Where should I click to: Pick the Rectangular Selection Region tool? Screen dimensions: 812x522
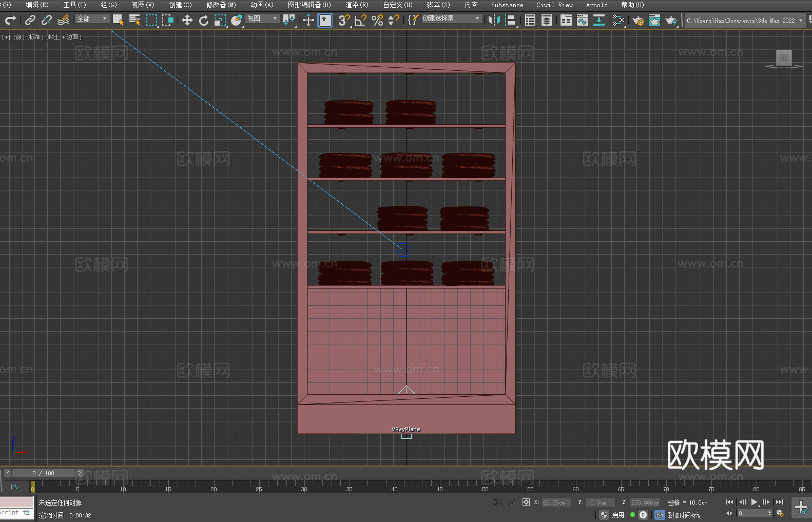pyautogui.click(x=151, y=20)
